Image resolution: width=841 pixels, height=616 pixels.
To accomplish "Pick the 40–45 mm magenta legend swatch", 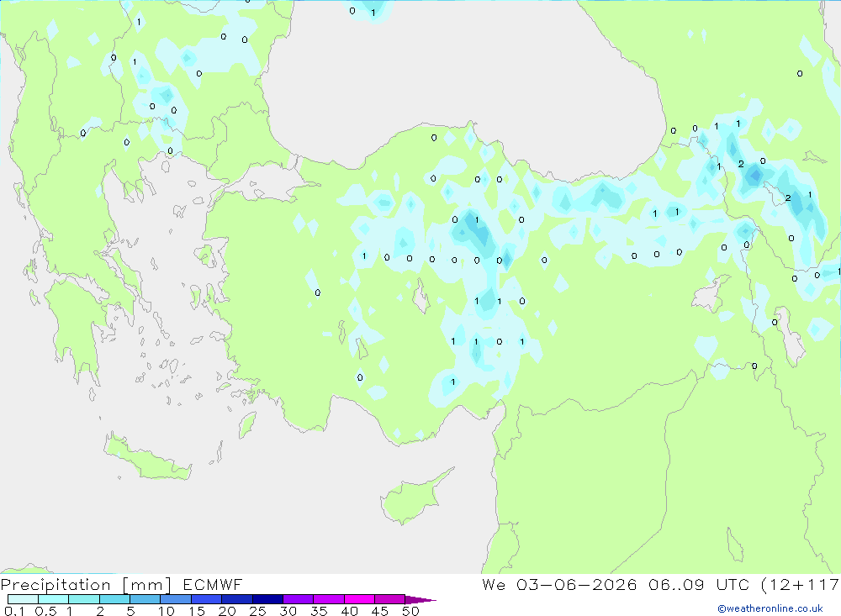I will tap(359, 599).
